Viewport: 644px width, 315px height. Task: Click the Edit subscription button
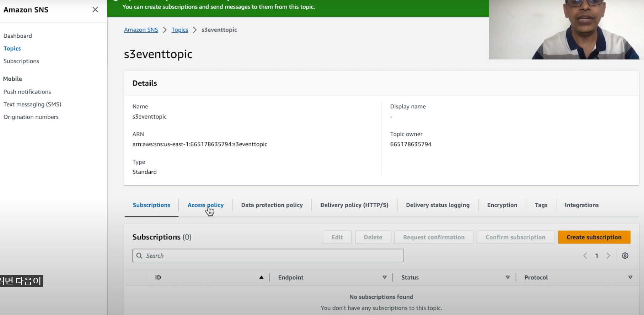pos(337,237)
